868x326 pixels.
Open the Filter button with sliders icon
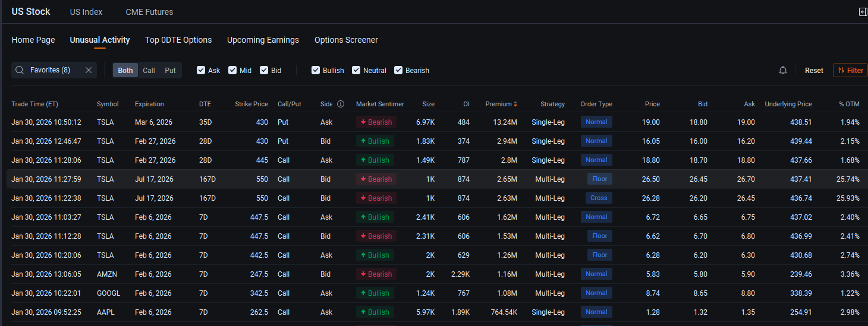850,70
